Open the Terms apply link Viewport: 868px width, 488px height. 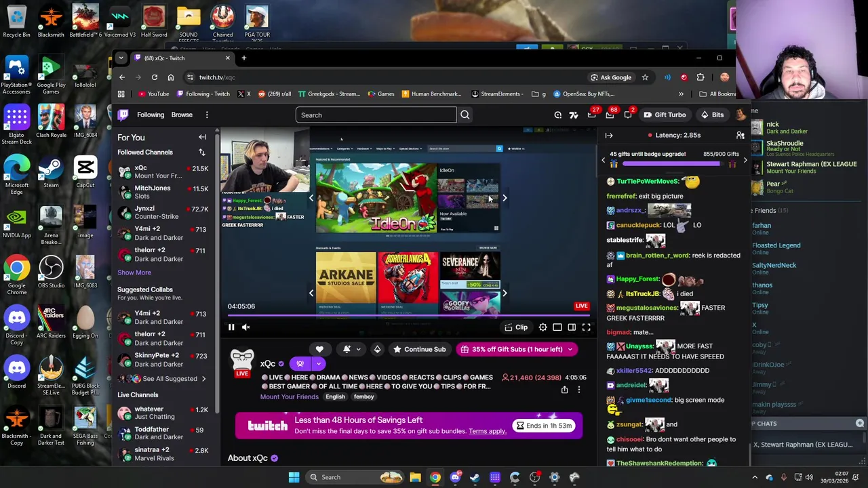(x=487, y=432)
